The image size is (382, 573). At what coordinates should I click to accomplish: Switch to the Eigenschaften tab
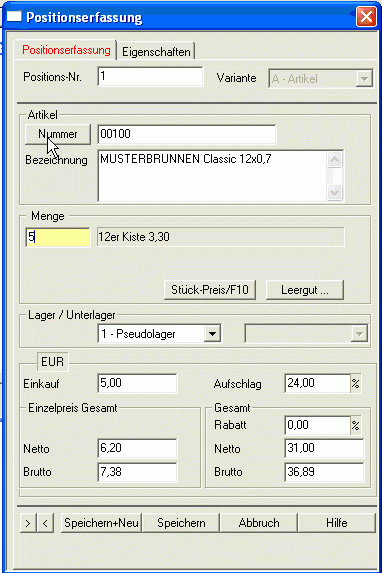[156, 52]
